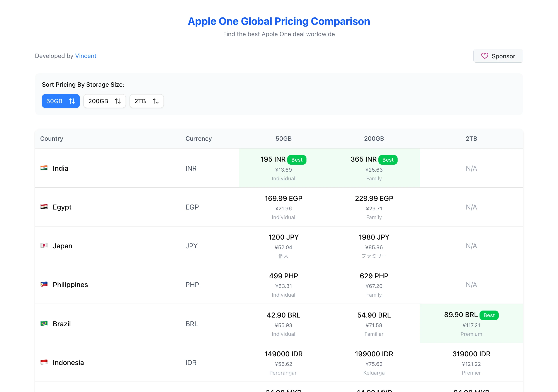Select the Brazil country name
Image resolution: width=558 pixels, height=392 pixels.
pyautogui.click(x=62, y=324)
